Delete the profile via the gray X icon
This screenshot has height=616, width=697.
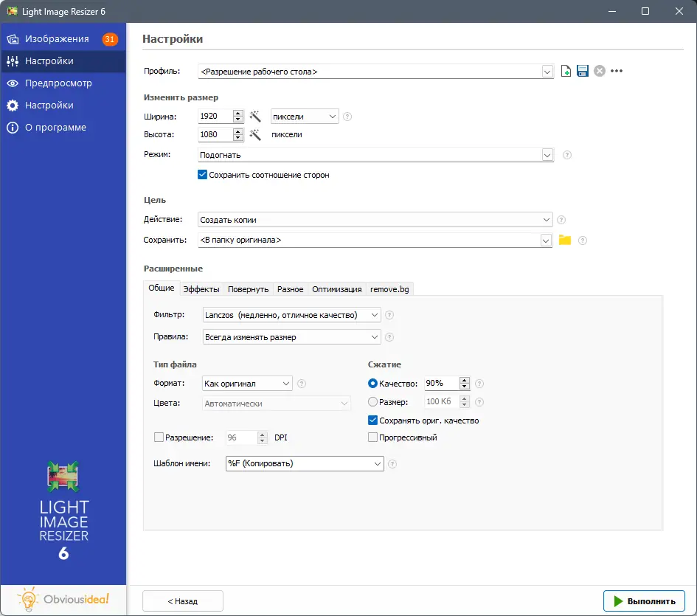pyautogui.click(x=599, y=70)
